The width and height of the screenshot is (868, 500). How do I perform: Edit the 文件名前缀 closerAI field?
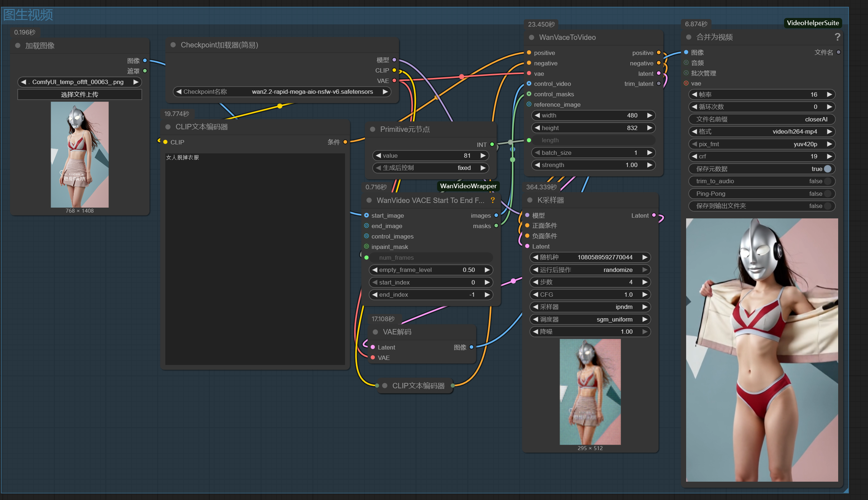coord(762,119)
